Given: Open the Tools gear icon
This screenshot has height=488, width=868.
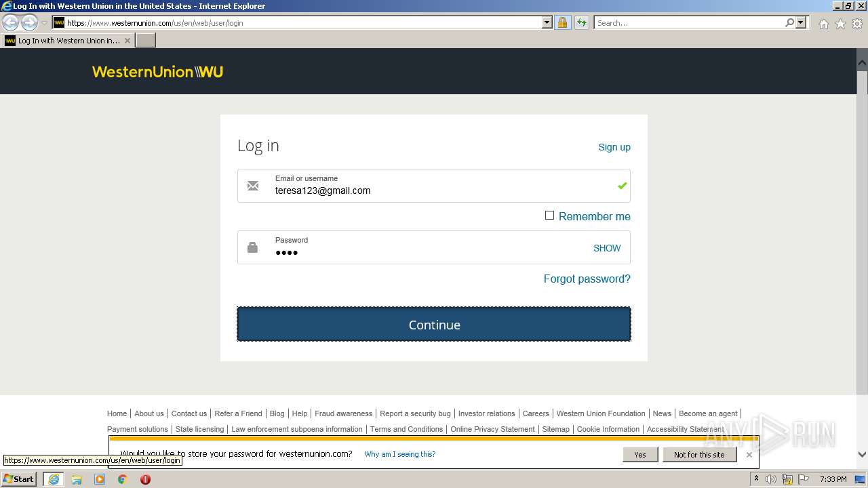Looking at the screenshot, I should (x=857, y=24).
